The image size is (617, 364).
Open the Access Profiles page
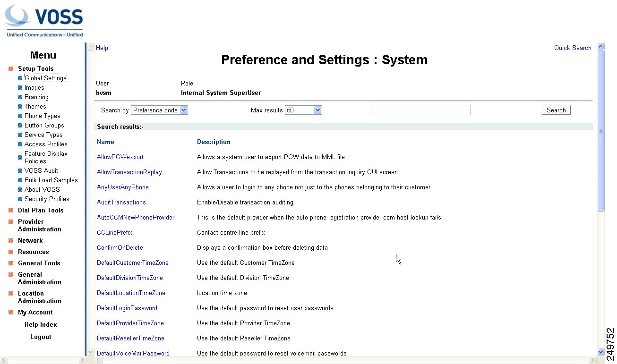pos(46,144)
